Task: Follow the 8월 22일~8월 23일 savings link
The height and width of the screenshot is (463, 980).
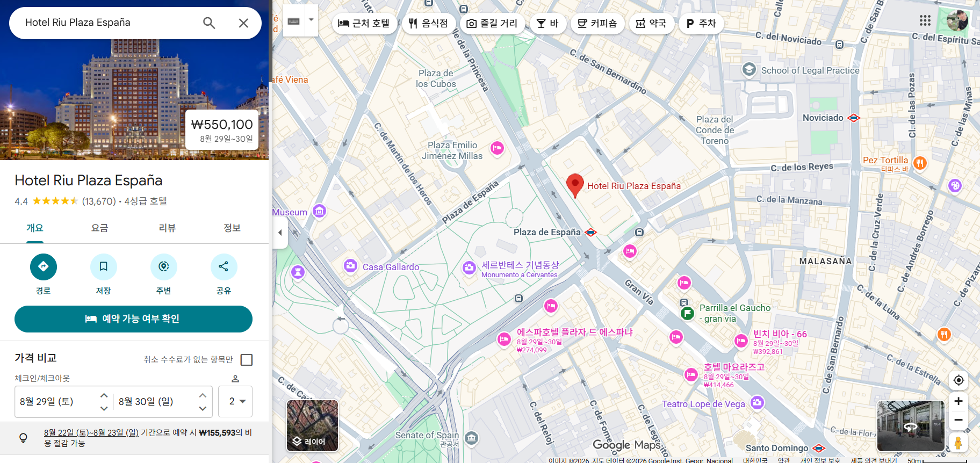Action: click(x=91, y=433)
